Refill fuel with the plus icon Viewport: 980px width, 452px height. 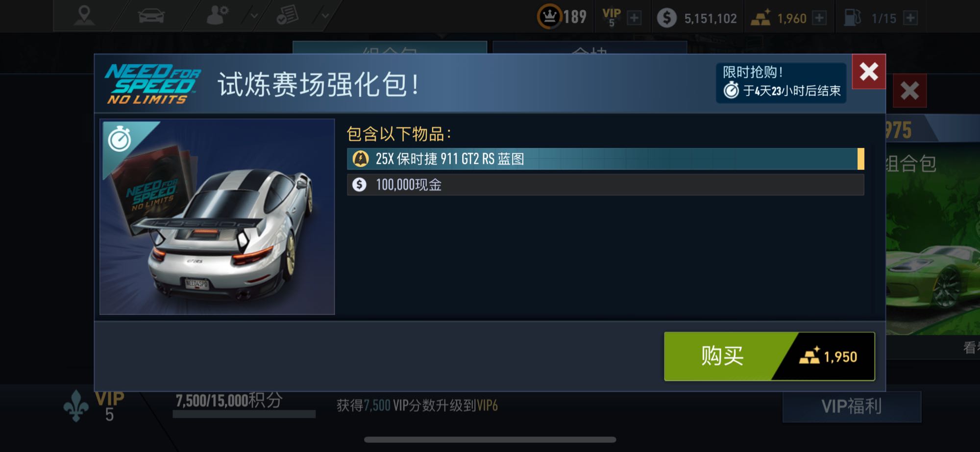coord(910,18)
